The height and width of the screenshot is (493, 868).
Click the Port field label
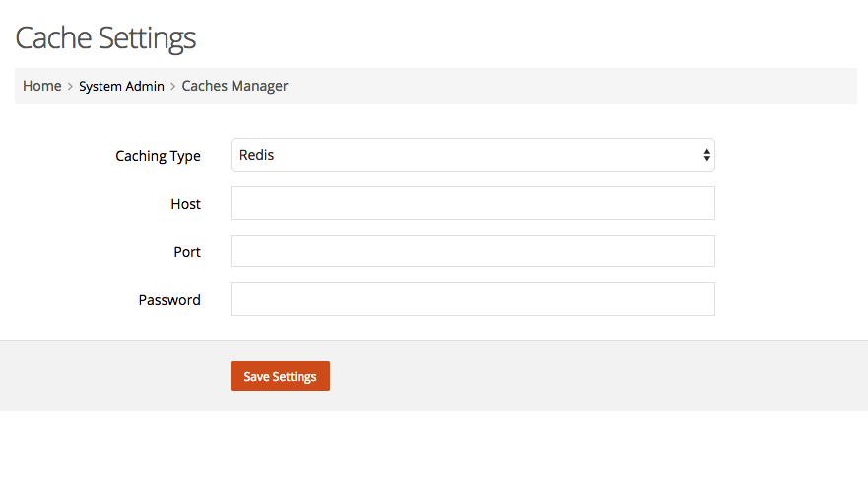click(187, 252)
